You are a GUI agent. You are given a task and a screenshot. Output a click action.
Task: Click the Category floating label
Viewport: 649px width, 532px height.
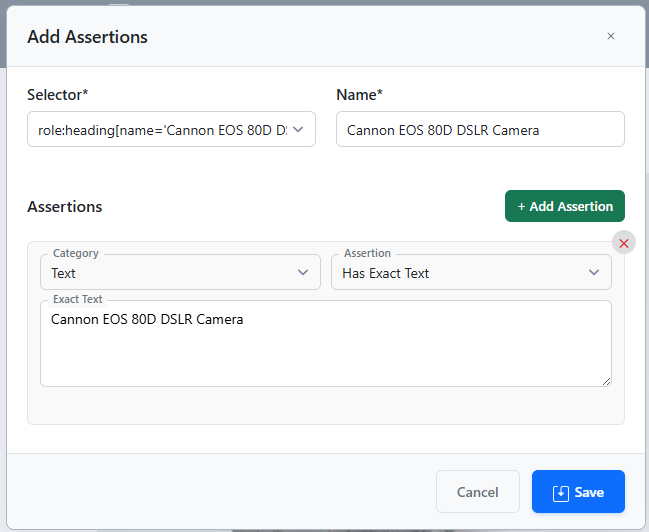coord(76,254)
